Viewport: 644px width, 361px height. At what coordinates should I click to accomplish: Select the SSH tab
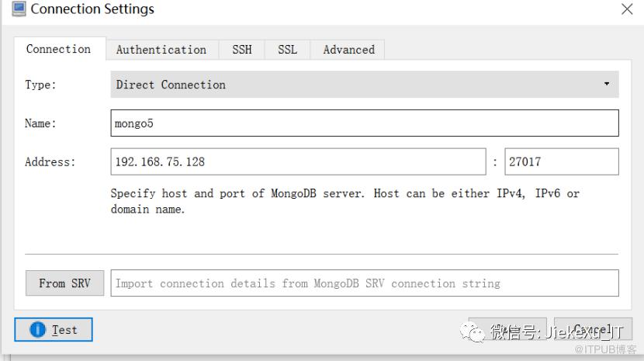241,50
